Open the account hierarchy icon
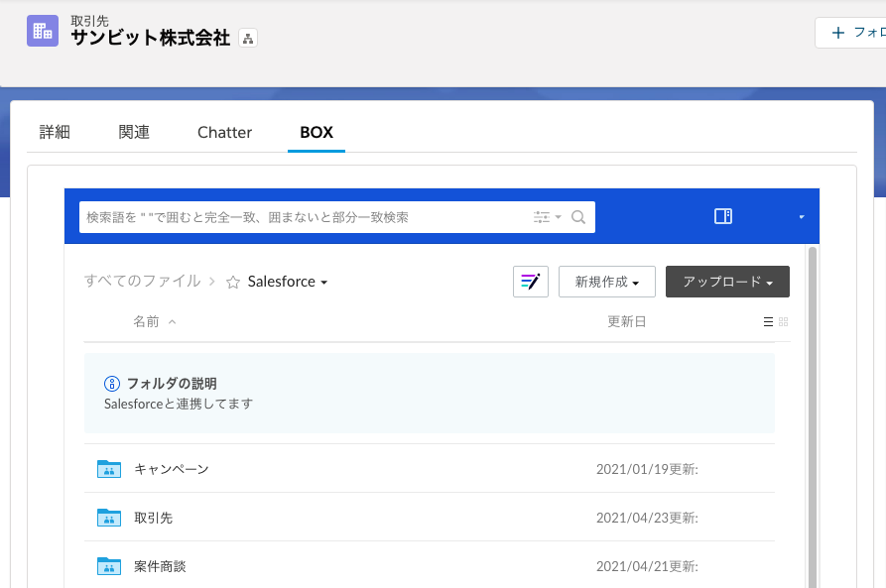 pos(247,39)
